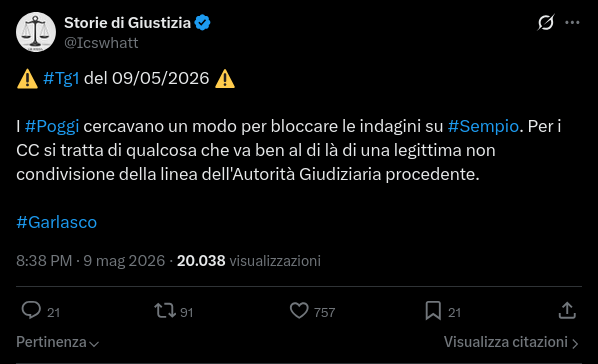The image size is (598, 364).
Task: Open the three-dot more options menu
Action: click(x=572, y=23)
